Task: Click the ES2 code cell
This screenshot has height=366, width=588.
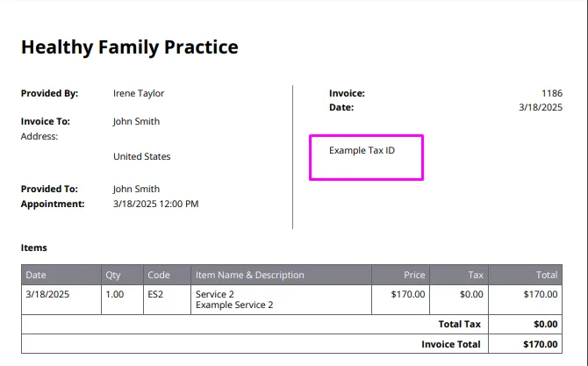Action: tap(155, 294)
